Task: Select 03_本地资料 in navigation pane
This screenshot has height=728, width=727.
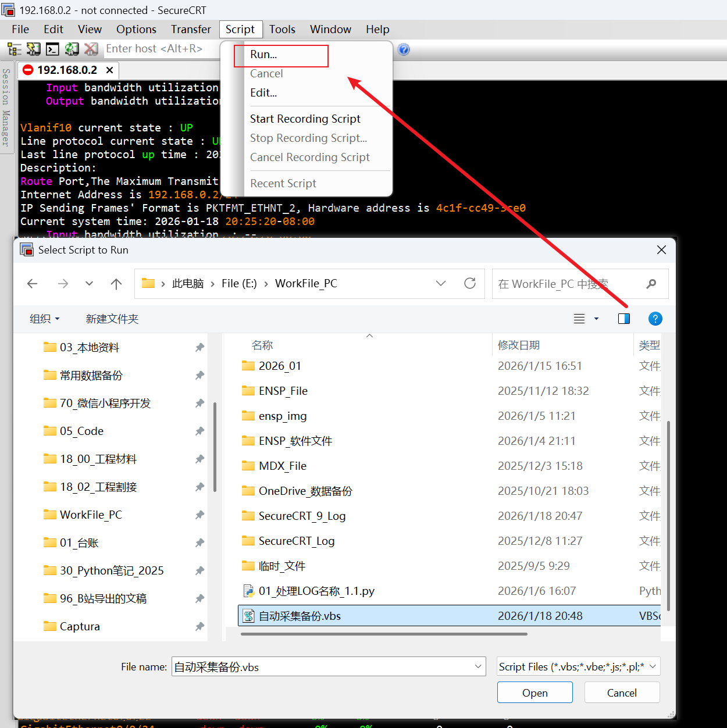Action: point(90,348)
